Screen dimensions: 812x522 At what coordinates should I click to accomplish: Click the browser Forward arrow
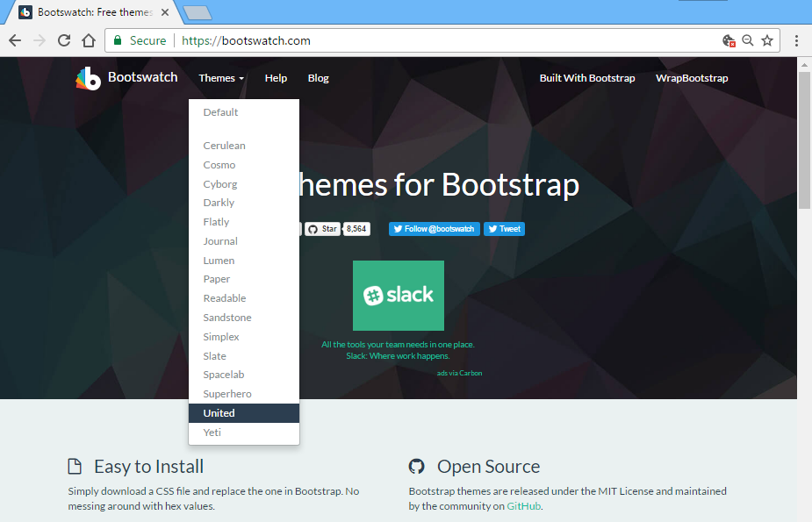40,40
